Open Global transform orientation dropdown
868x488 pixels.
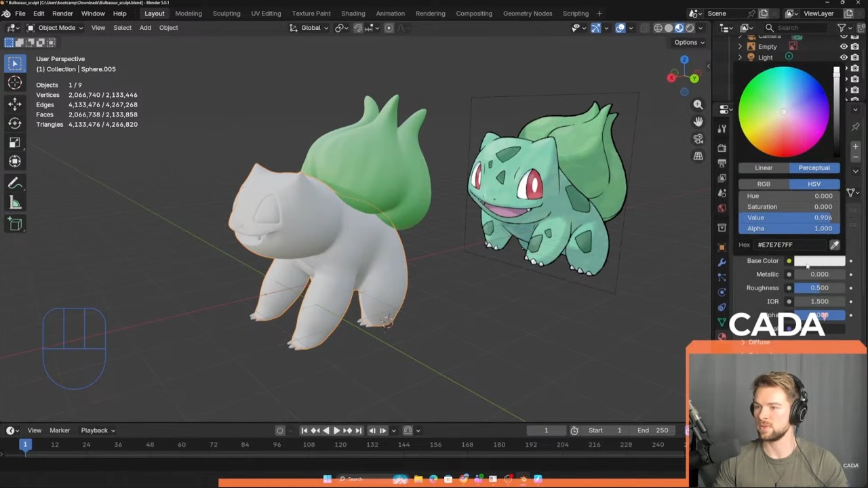(309, 28)
